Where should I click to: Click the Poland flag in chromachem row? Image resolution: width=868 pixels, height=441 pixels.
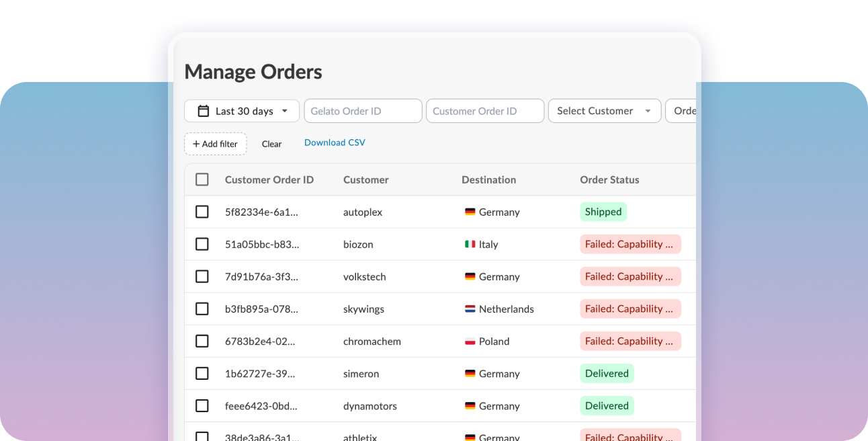(x=470, y=341)
